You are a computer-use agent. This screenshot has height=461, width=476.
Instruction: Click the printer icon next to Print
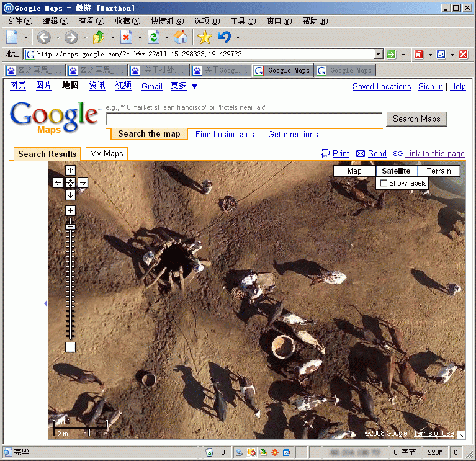[x=325, y=154]
